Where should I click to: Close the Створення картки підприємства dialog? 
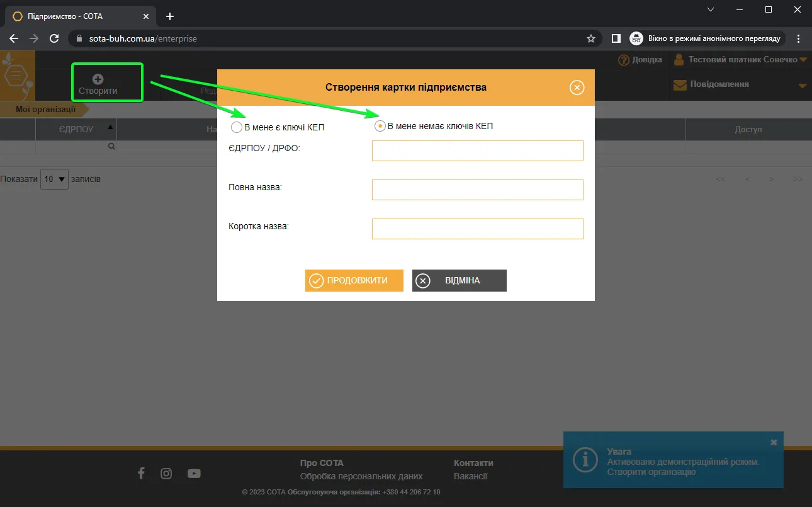[577, 88]
